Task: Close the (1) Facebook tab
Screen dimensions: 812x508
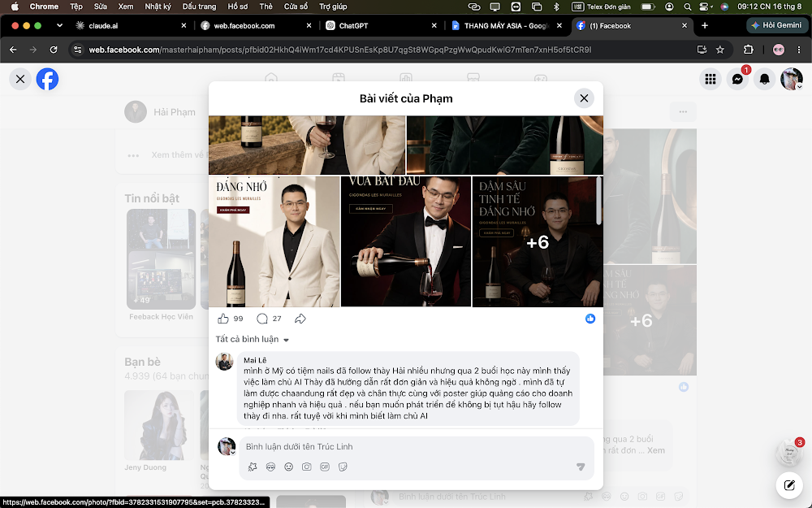Action: click(x=685, y=25)
